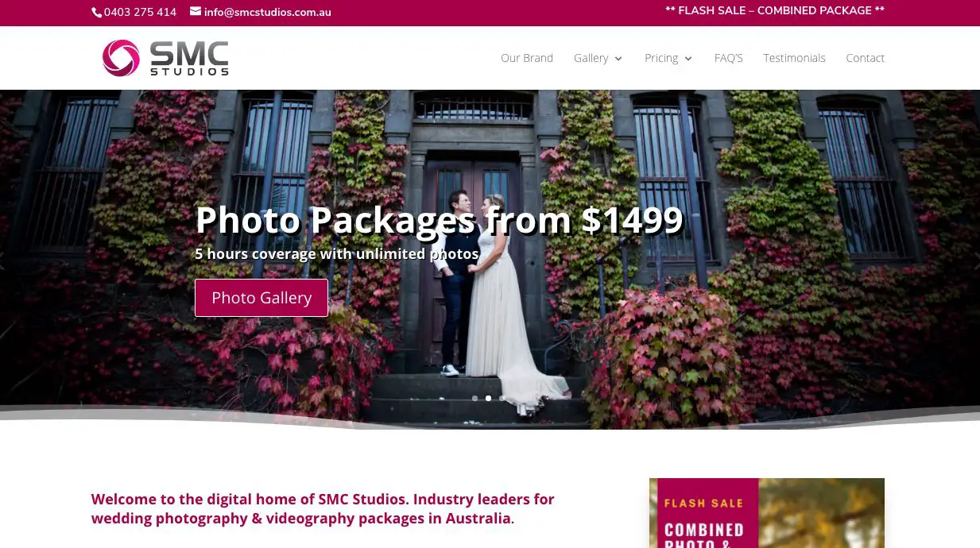Click the Photo Gallery button
This screenshot has width=980, height=548.
[x=261, y=298]
